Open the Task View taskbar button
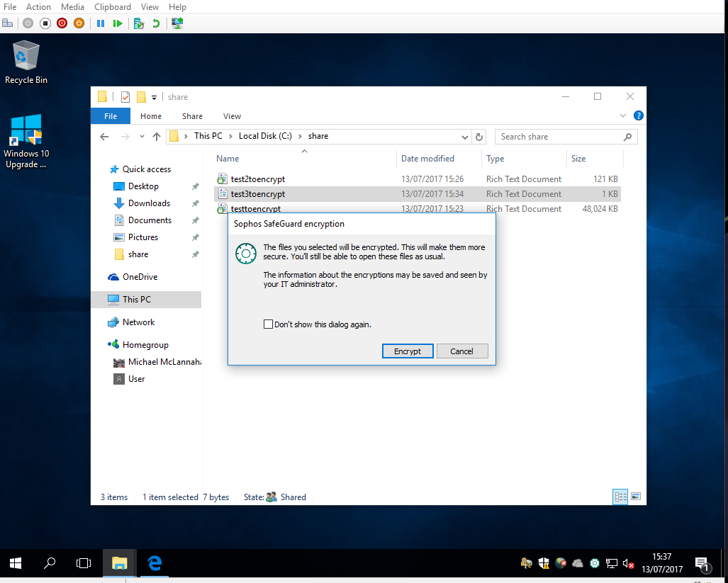The width and height of the screenshot is (728, 583). pyautogui.click(x=84, y=563)
